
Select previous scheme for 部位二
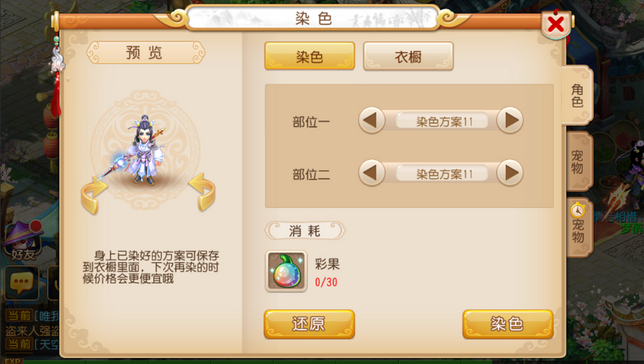point(371,173)
